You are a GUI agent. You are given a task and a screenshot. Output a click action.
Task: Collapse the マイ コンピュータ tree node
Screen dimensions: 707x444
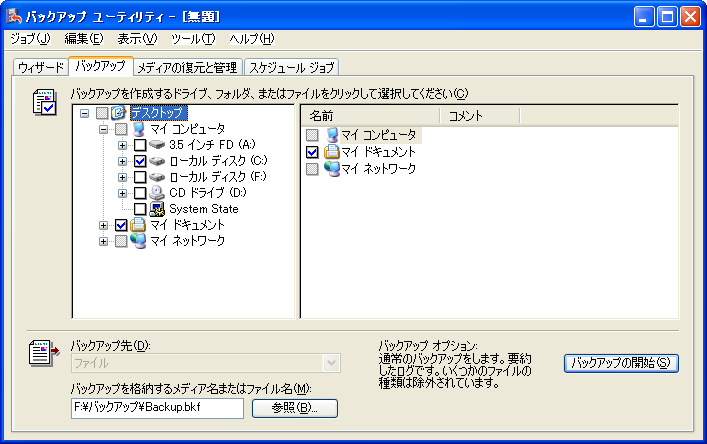(x=103, y=129)
